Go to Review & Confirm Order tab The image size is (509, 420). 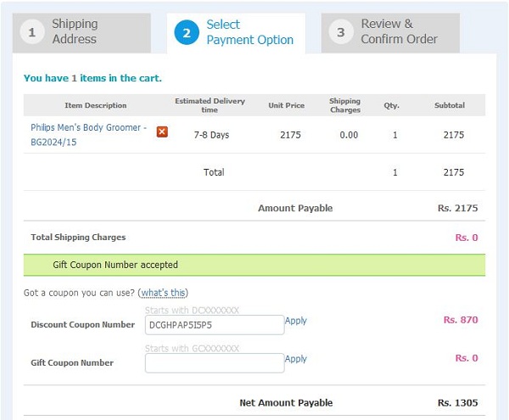coord(390,33)
